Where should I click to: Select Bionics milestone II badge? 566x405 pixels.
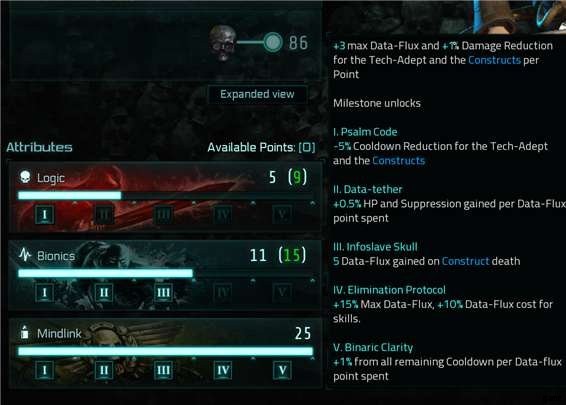104,292
